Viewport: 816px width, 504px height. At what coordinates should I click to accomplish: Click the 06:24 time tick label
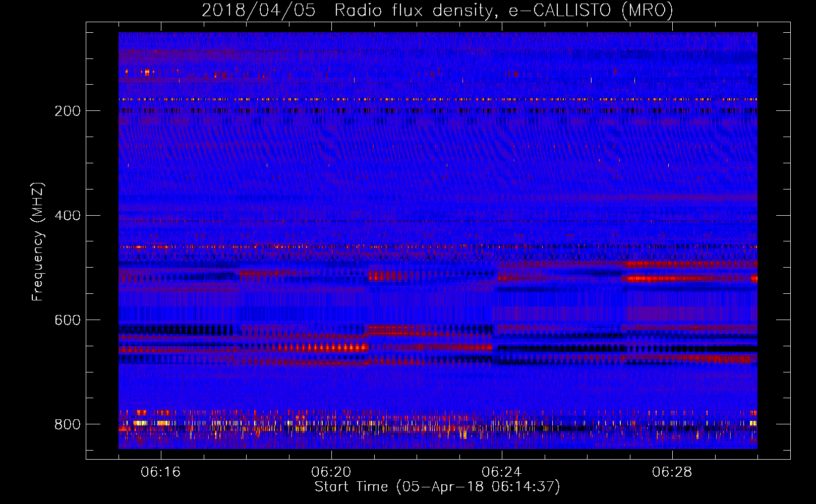pos(501,472)
